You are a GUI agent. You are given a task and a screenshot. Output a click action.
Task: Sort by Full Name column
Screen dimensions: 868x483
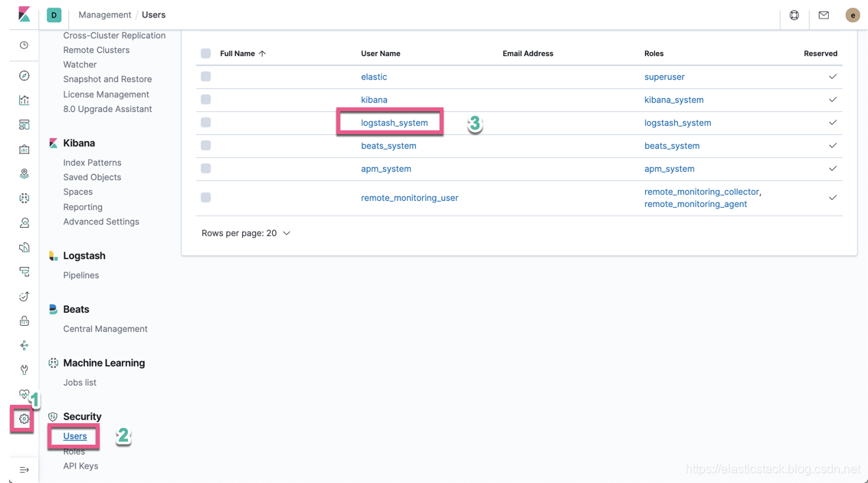pos(242,54)
